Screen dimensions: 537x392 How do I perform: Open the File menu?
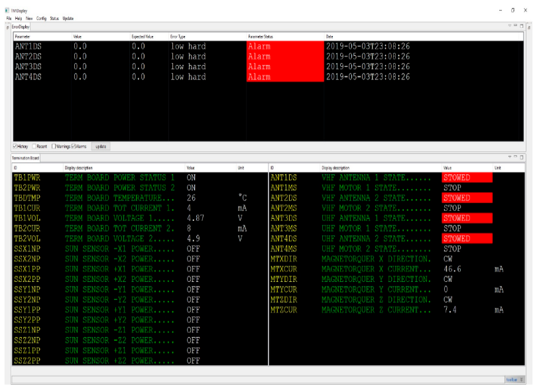click(9, 19)
